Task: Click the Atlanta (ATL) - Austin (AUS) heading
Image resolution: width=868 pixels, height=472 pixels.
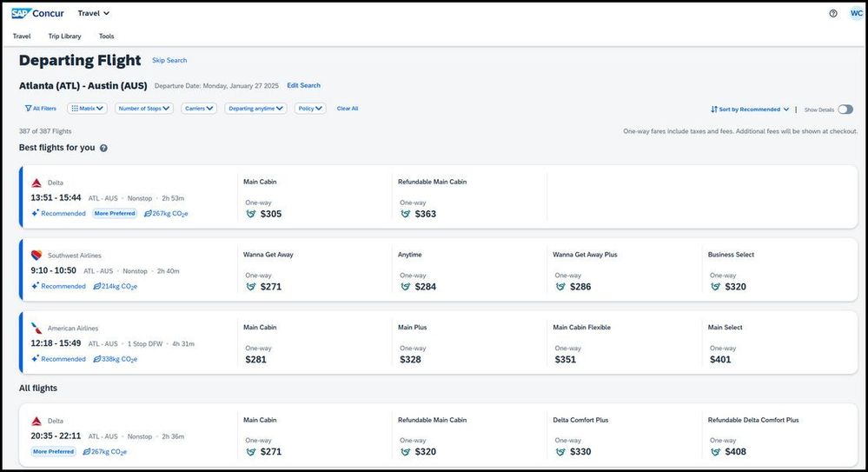Action: pyautogui.click(x=83, y=86)
